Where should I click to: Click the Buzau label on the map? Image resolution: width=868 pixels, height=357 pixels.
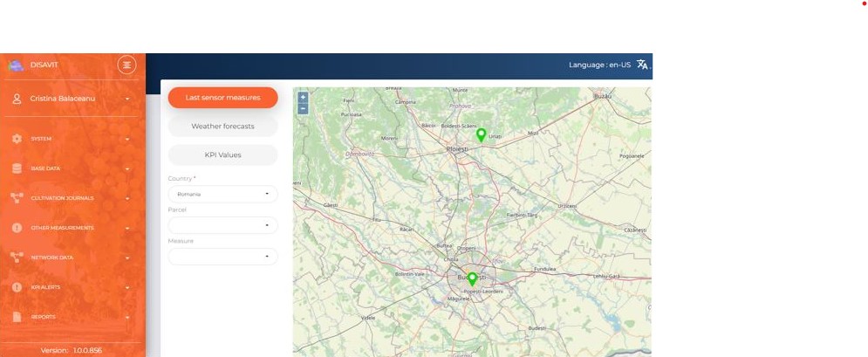pos(602,96)
